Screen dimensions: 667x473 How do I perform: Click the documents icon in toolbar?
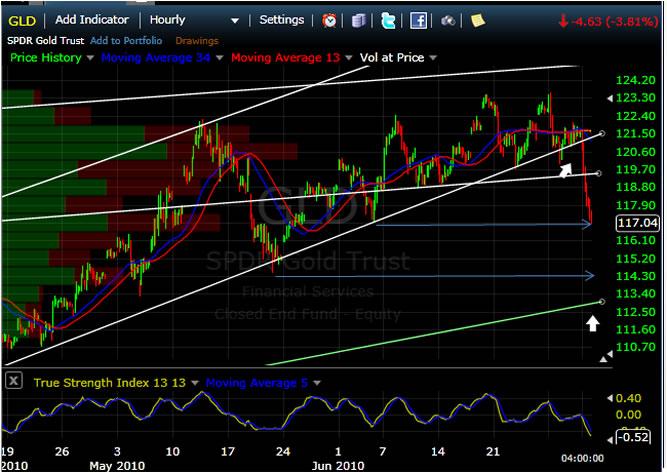360,20
